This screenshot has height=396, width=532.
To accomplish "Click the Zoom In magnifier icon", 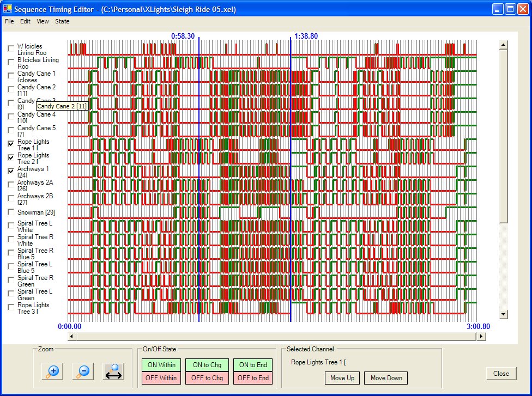I will coord(52,371).
